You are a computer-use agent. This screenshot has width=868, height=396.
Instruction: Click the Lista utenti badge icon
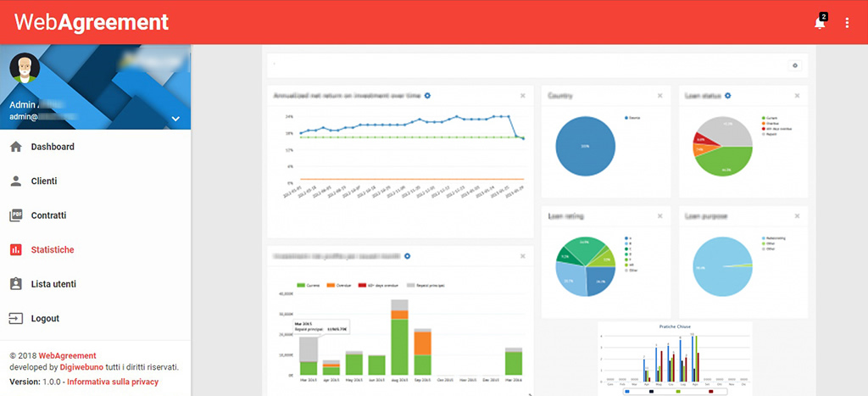[x=15, y=284]
